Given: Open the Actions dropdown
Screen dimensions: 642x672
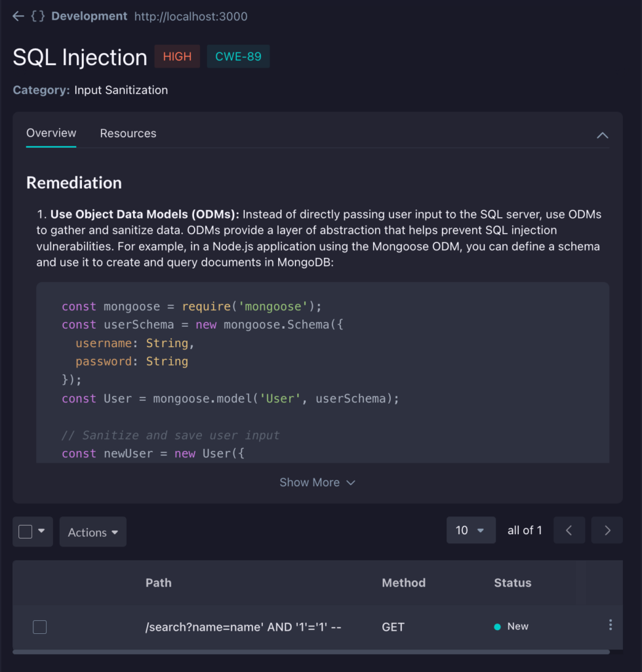Looking at the screenshot, I should coord(92,532).
